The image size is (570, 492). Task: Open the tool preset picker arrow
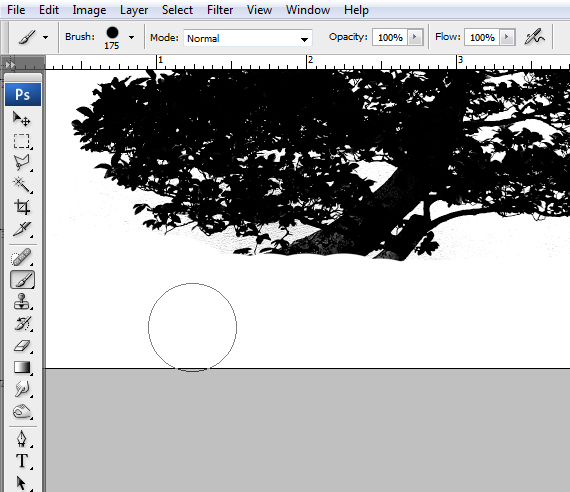[45, 37]
